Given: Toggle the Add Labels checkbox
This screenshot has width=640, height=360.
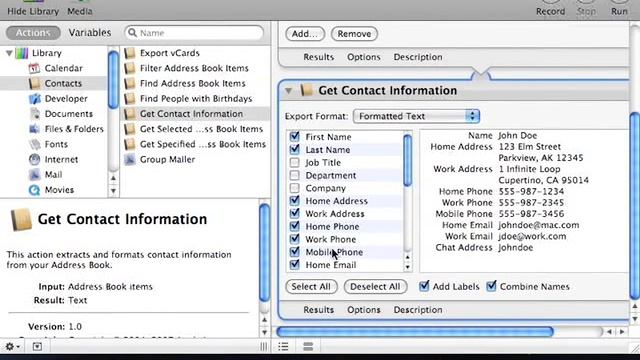Looking at the screenshot, I should [424, 286].
